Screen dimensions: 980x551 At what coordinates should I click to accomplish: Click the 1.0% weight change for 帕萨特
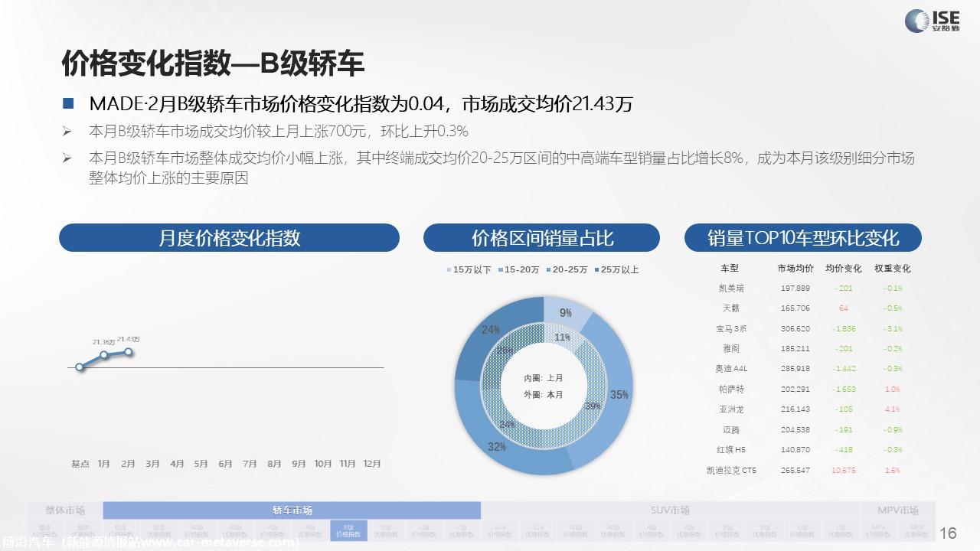click(x=893, y=389)
